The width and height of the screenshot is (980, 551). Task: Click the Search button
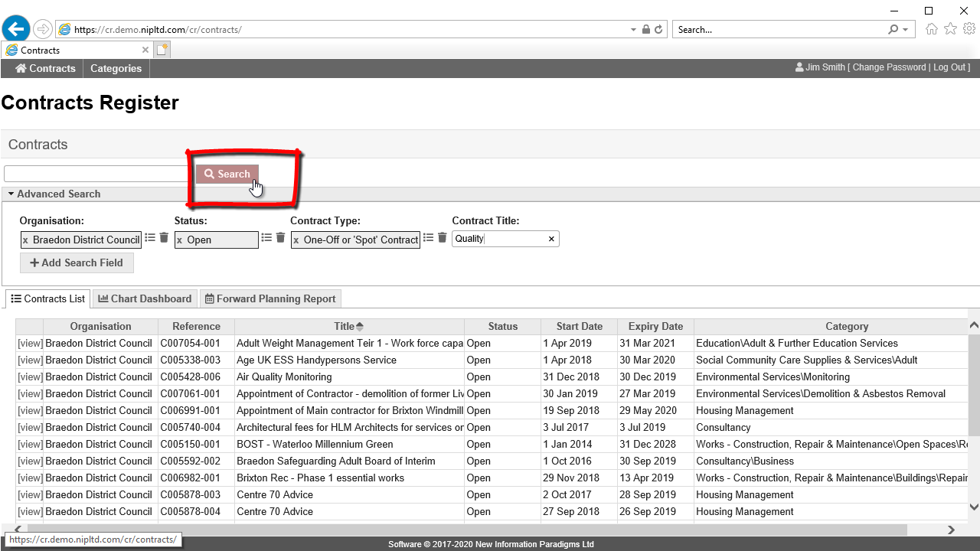pos(227,174)
